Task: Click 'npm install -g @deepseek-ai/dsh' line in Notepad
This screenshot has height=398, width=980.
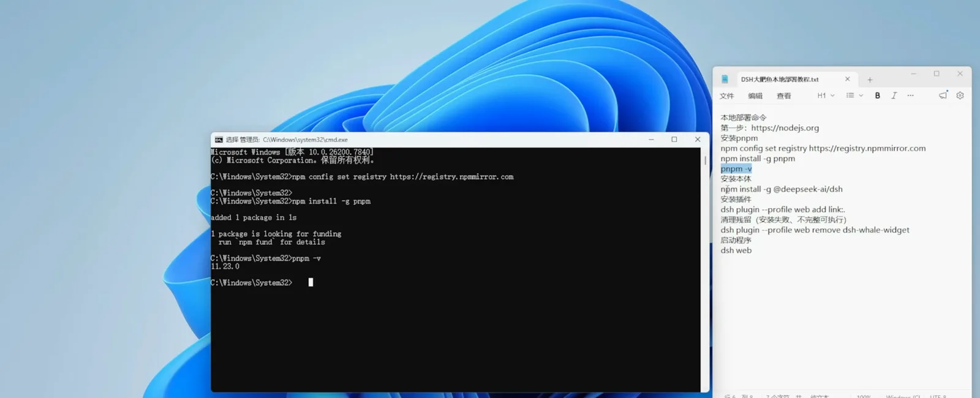Action: tap(782, 189)
